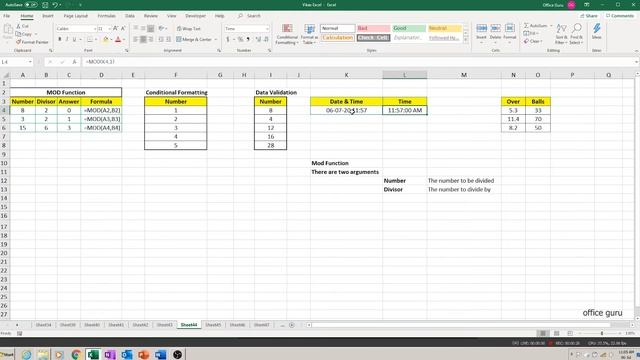Viewport: 640px width, 360px height.
Task: Click the Comma Style icon
Action: [248, 40]
